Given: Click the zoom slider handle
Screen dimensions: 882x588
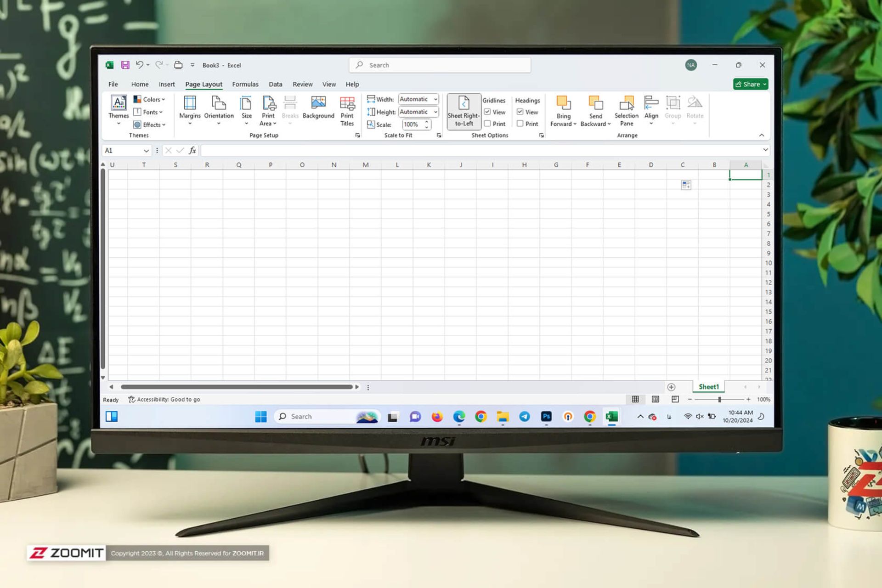Looking at the screenshot, I should (719, 399).
